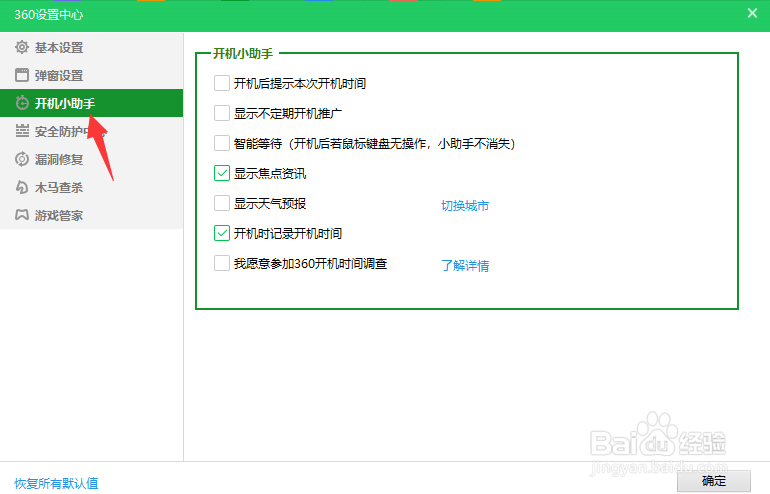
Task: Click the window icon beside 弹窗设置
Action: [x=22, y=75]
